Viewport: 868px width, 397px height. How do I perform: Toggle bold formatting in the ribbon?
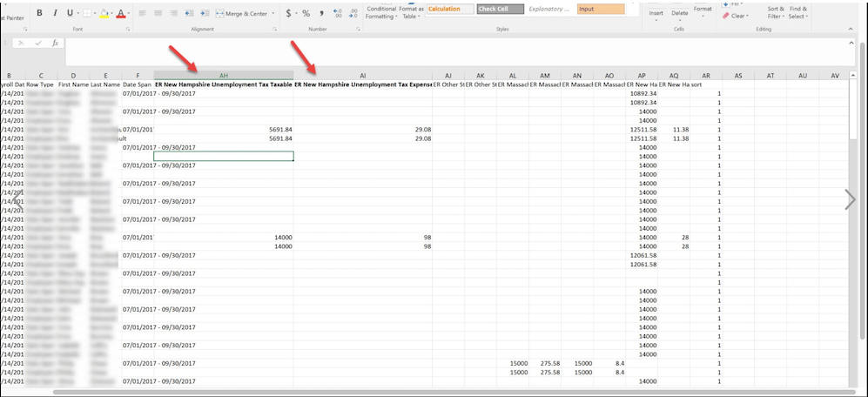coord(40,13)
